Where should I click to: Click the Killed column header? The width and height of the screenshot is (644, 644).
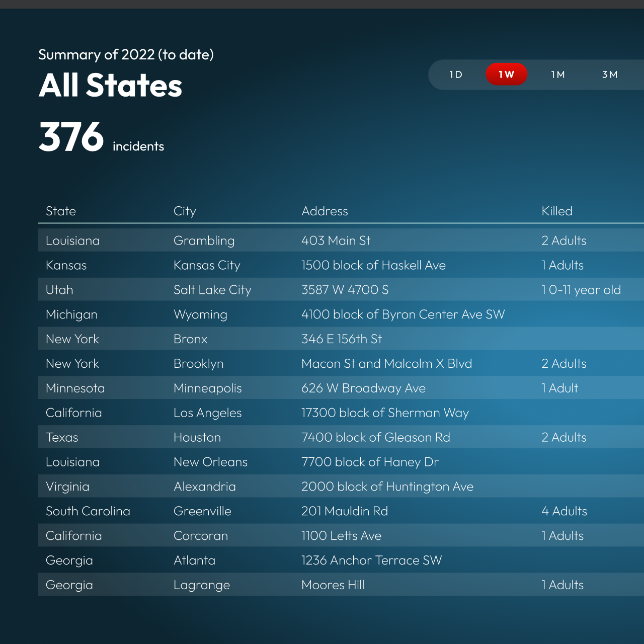(556, 211)
